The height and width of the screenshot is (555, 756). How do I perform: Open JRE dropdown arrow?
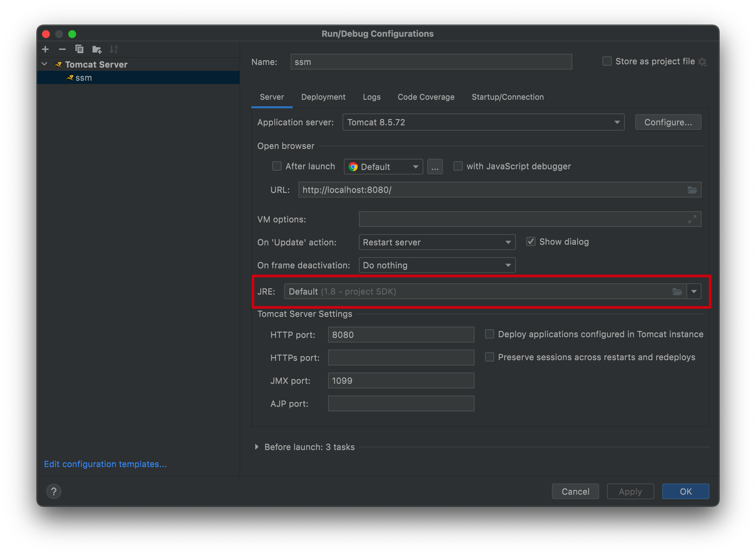[x=694, y=292]
